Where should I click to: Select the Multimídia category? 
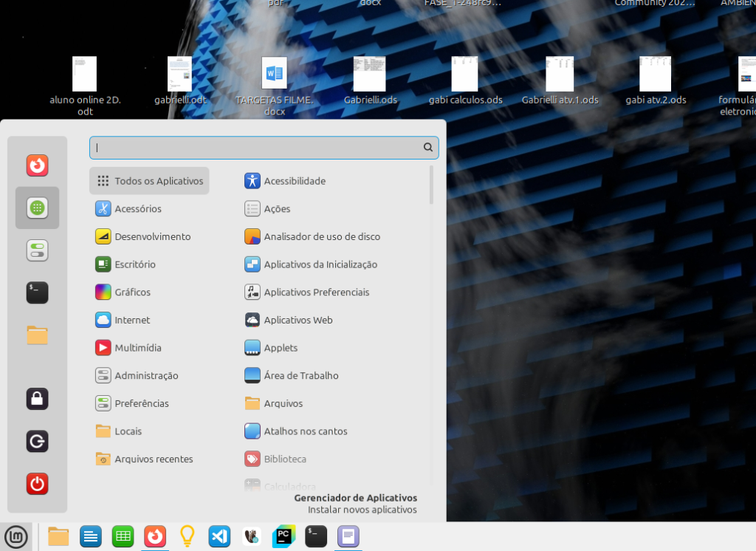tap(137, 348)
